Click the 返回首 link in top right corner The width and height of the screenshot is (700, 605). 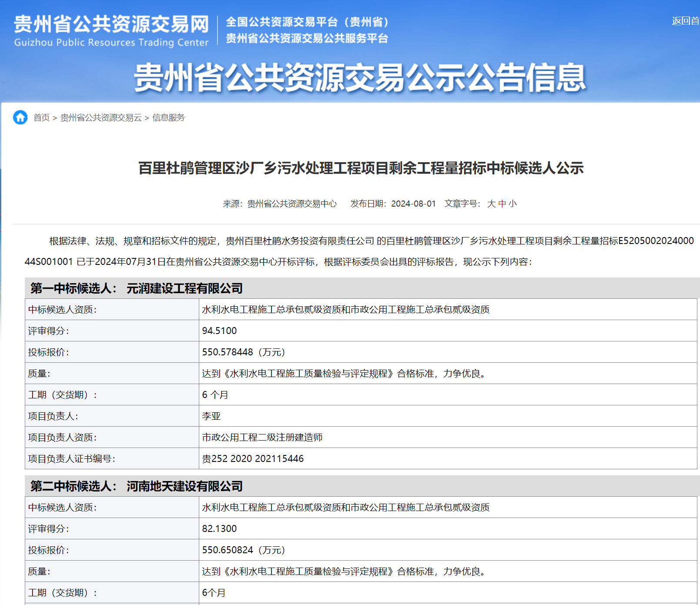tap(686, 21)
